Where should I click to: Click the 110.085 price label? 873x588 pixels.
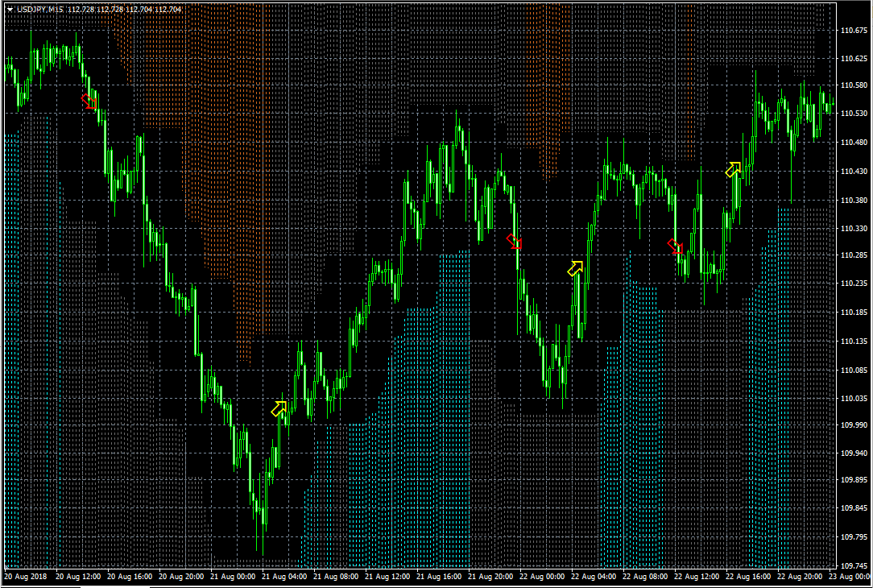point(854,370)
